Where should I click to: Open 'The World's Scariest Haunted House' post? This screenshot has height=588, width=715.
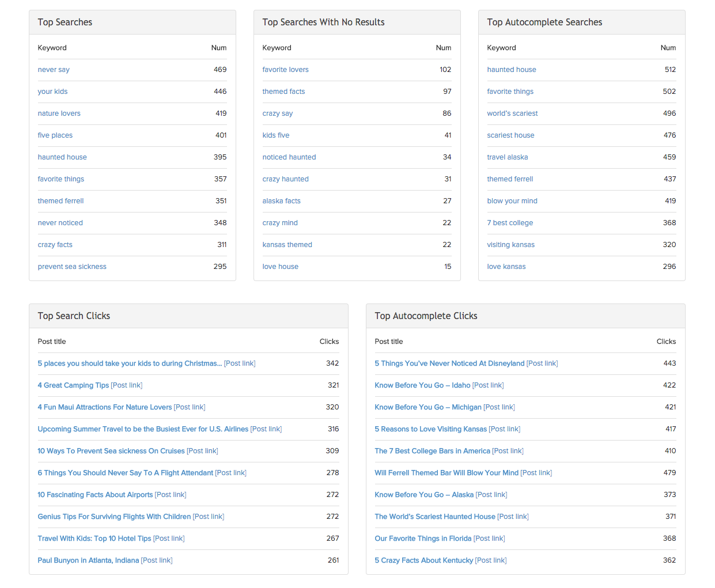coord(435,517)
